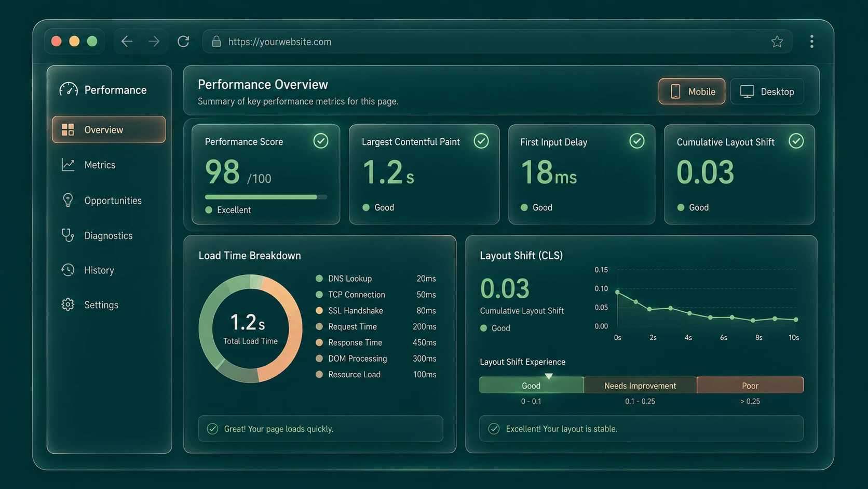
Task: Click the Metrics chart icon
Action: pyautogui.click(x=68, y=165)
